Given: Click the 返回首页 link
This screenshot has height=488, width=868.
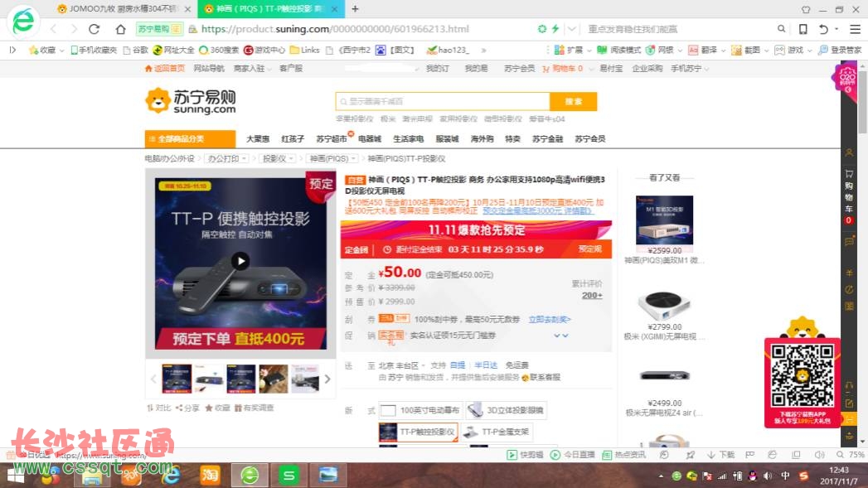Looking at the screenshot, I should (x=164, y=69).
